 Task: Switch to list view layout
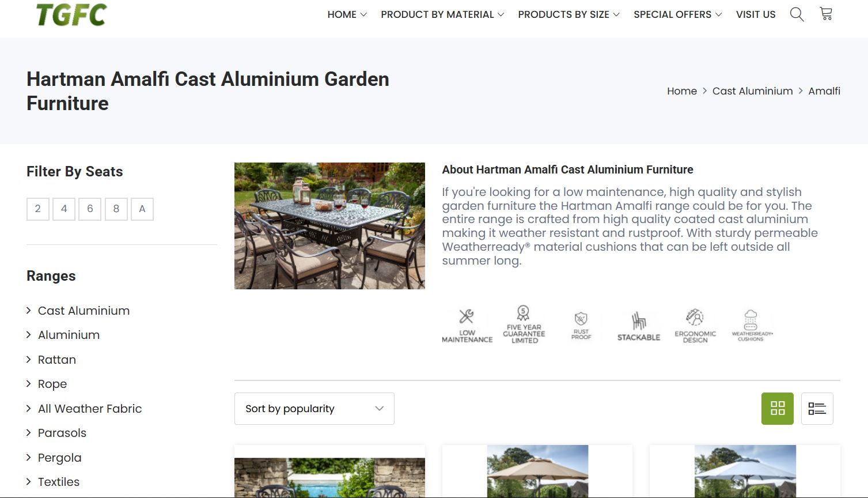click(817, 409)
